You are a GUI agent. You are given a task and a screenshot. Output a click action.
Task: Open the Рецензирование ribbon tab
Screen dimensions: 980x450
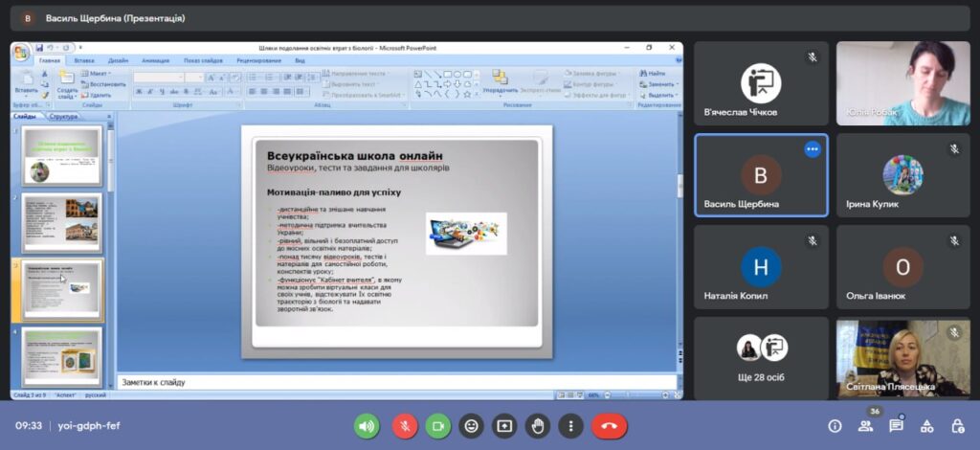point(258,60)
